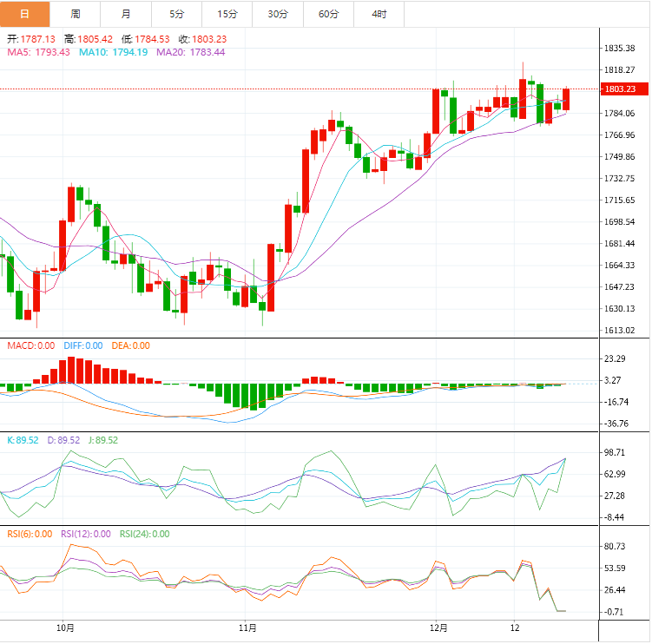Click the MA20 indicator label
This screenshot has width=652, height=644.
click(190, 52)
